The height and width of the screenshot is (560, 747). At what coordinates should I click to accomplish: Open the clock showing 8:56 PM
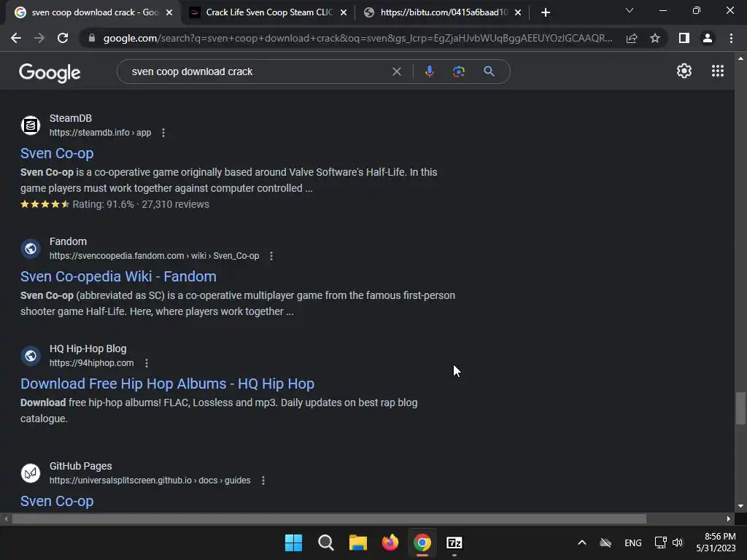(x=716, y=542)
